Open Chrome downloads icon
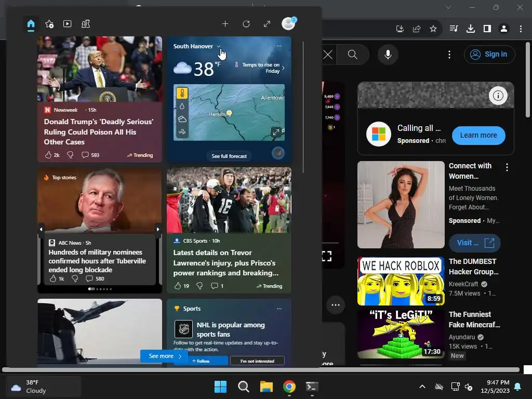532x399 pixels. point(470,29)
